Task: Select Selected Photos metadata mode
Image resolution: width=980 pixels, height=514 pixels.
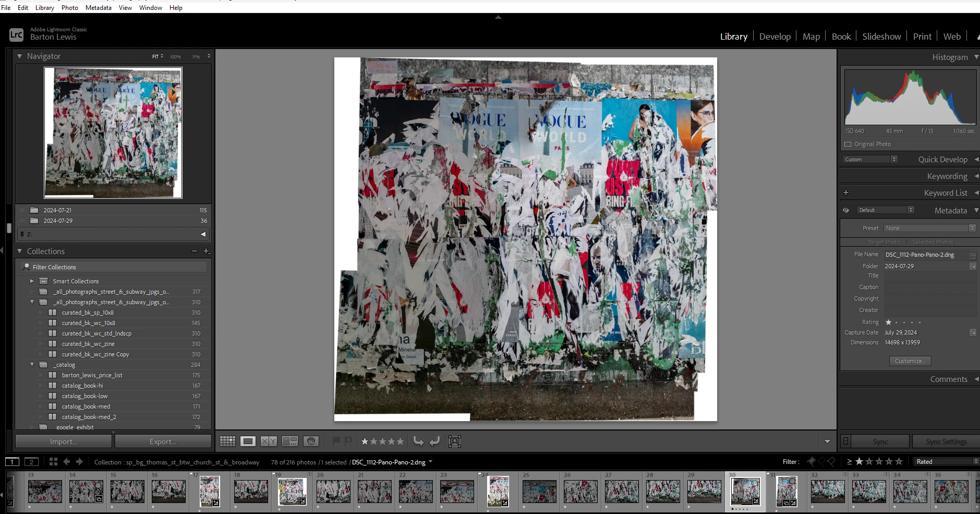Action: coord(933,242)
